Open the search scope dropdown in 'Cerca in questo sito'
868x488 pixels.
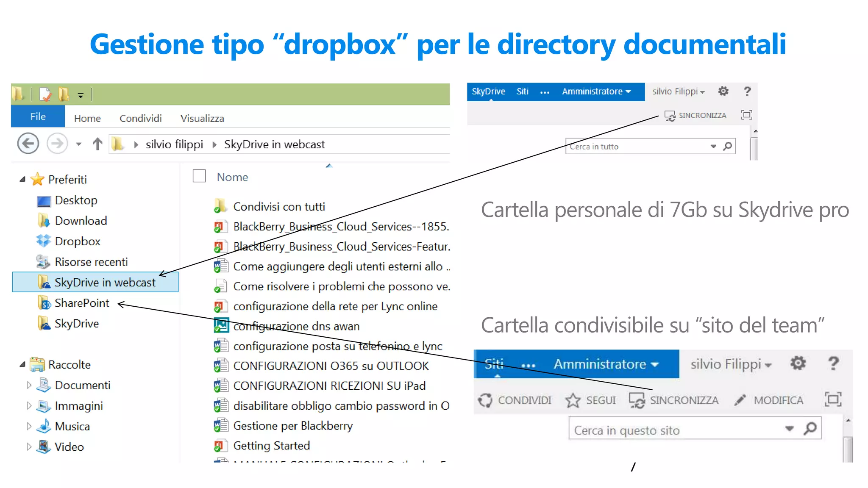click(789, 429)
